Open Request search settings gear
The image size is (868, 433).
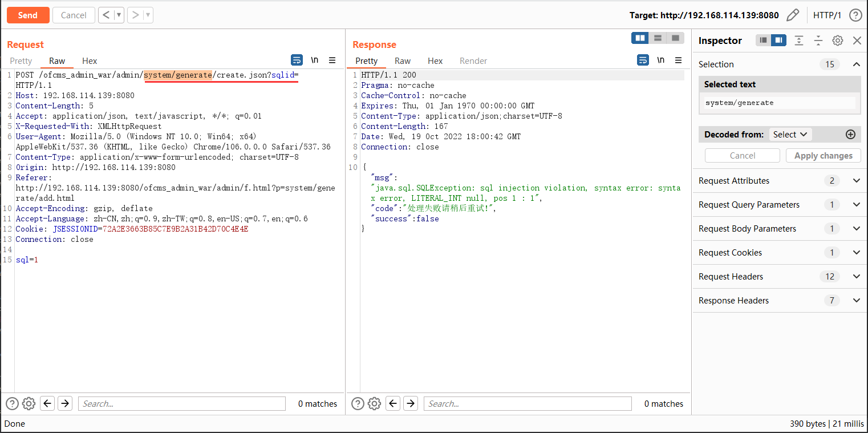pyautogui.click(x=29, y=404)
